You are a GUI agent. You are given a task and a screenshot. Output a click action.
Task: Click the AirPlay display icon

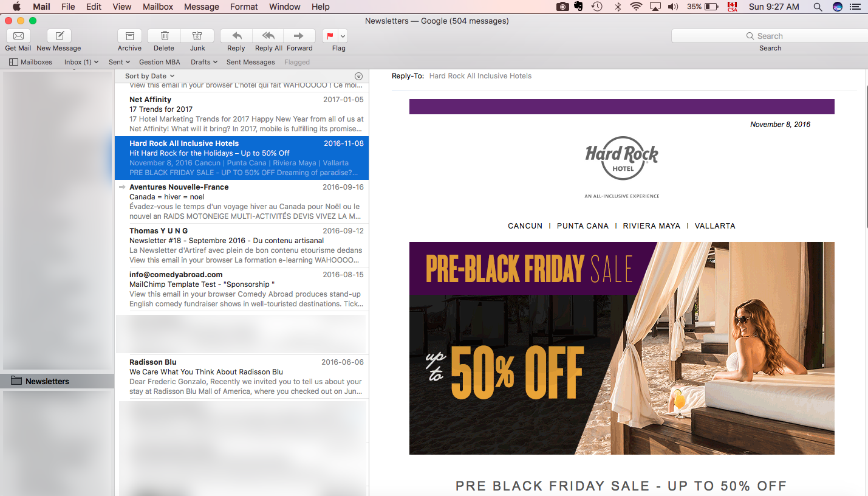point(655,7)
